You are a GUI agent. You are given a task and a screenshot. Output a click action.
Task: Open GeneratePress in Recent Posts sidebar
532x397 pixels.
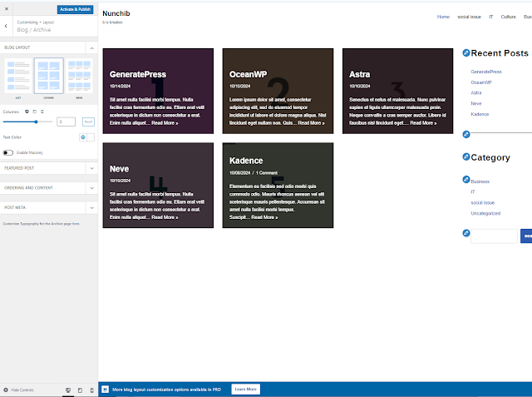(x=485, y=72)
